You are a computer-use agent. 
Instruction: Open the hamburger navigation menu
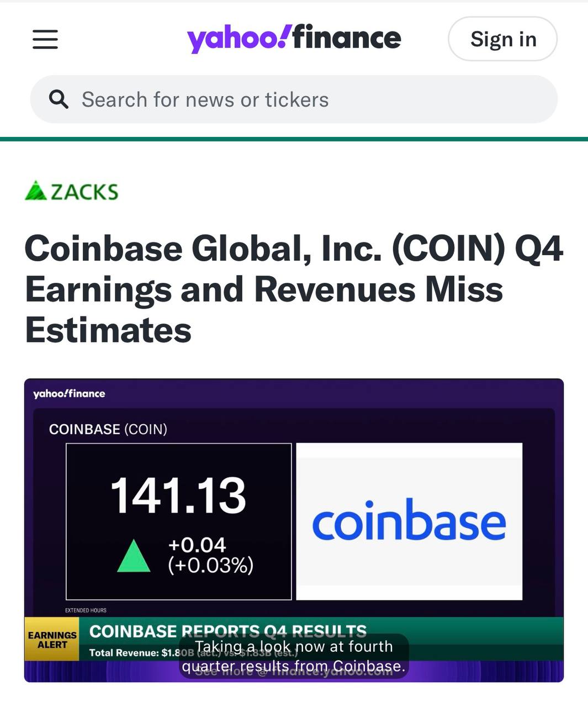[x=45, y=39]
